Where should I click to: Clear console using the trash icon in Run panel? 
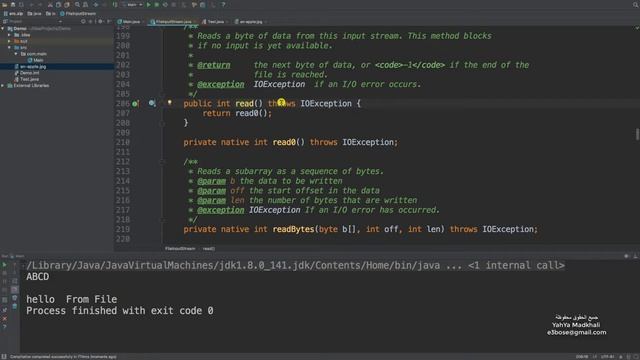coord(15,306)
